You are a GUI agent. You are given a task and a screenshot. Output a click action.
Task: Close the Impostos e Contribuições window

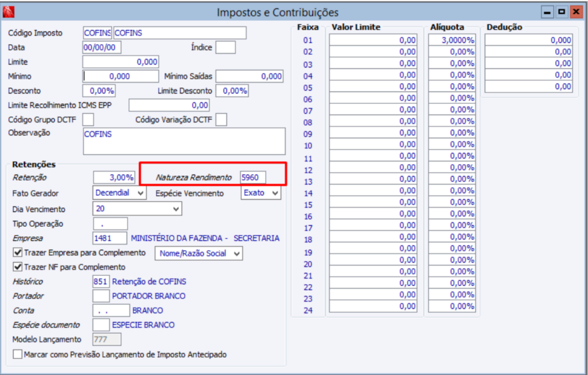tap(576, 12)
